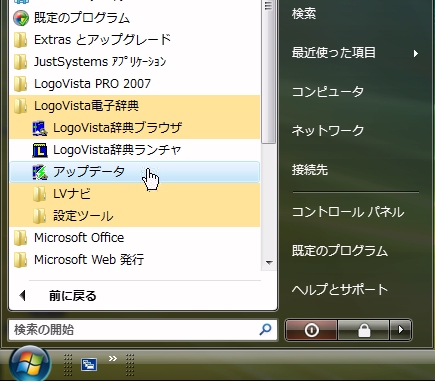Click the program list scrollbar down arrow
This screenshot has height=382, width=435.
[x=269, y=263]
